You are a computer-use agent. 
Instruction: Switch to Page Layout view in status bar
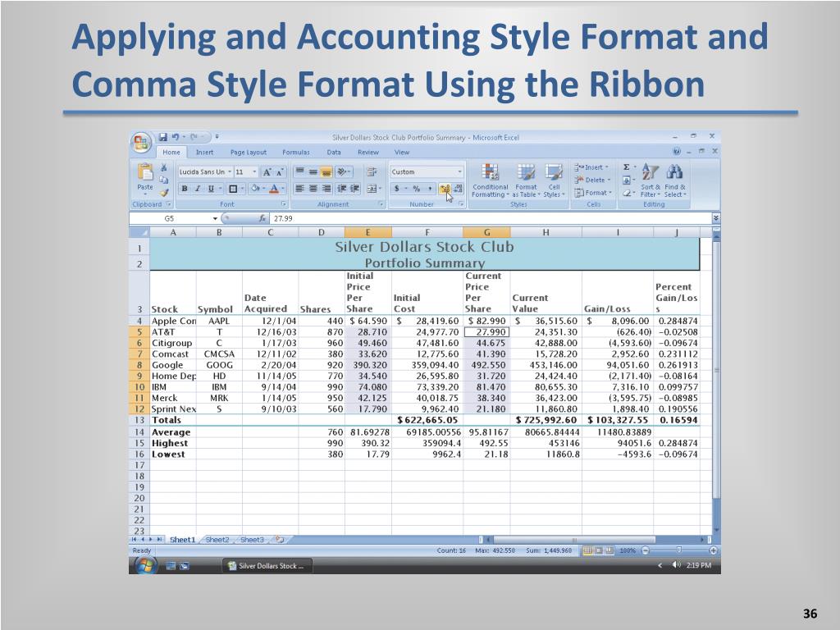pos(599,550)
